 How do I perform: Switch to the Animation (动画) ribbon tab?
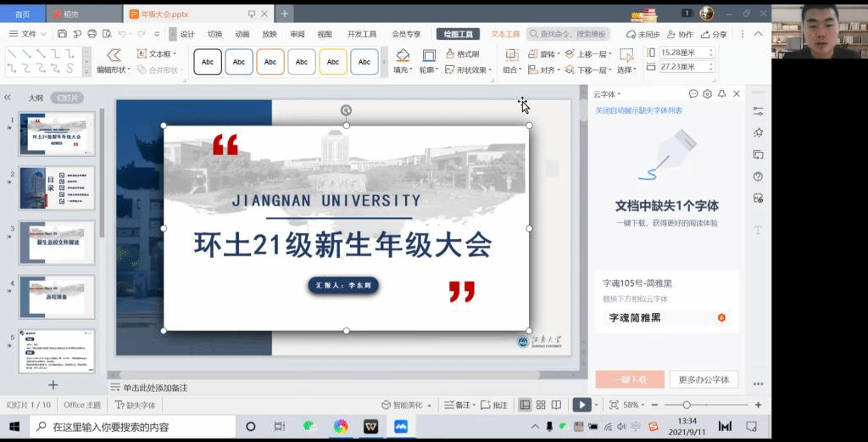[242, 34]
